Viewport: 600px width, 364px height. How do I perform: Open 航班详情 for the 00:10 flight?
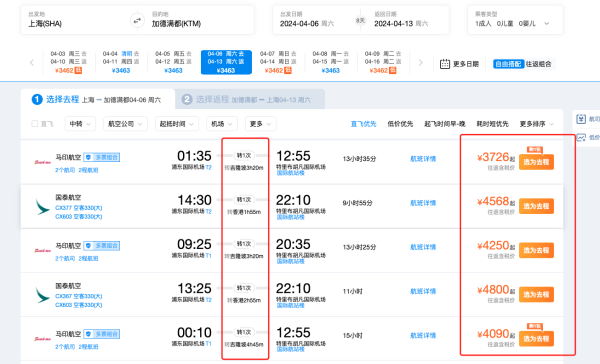(423, 336)
